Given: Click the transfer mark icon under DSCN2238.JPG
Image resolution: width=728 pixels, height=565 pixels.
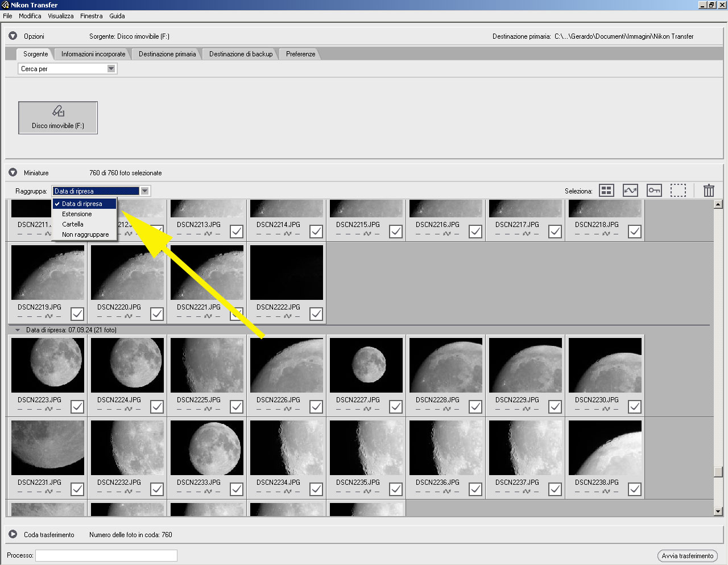Looking at the screenshot, I should tap(606, 491).
